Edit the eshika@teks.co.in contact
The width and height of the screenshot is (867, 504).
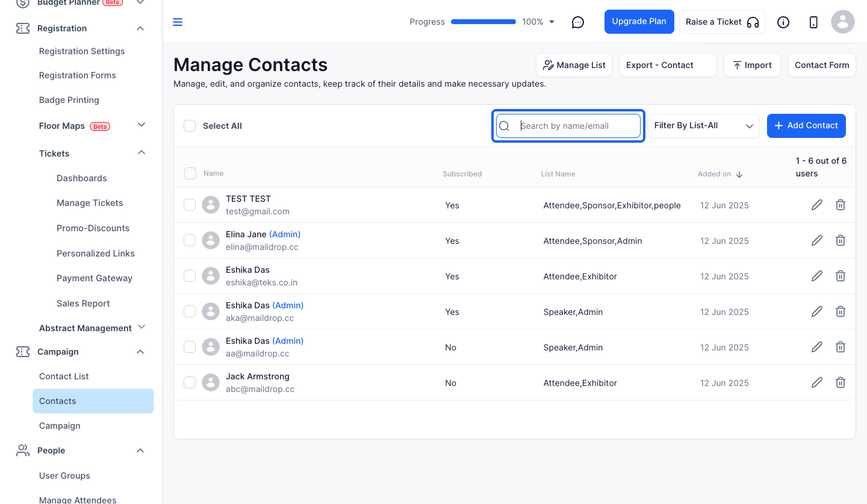[817, 276]
